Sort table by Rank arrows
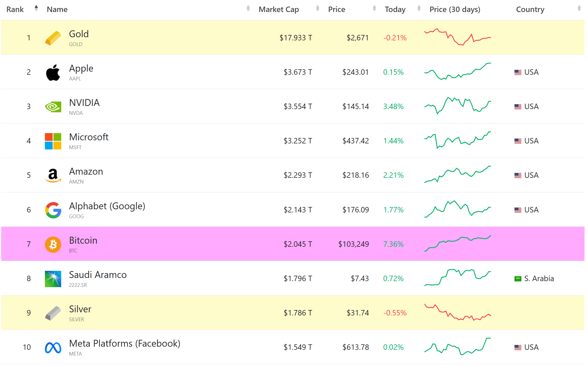The width and height of the screenshot is (588, 367). click(36, 8)
